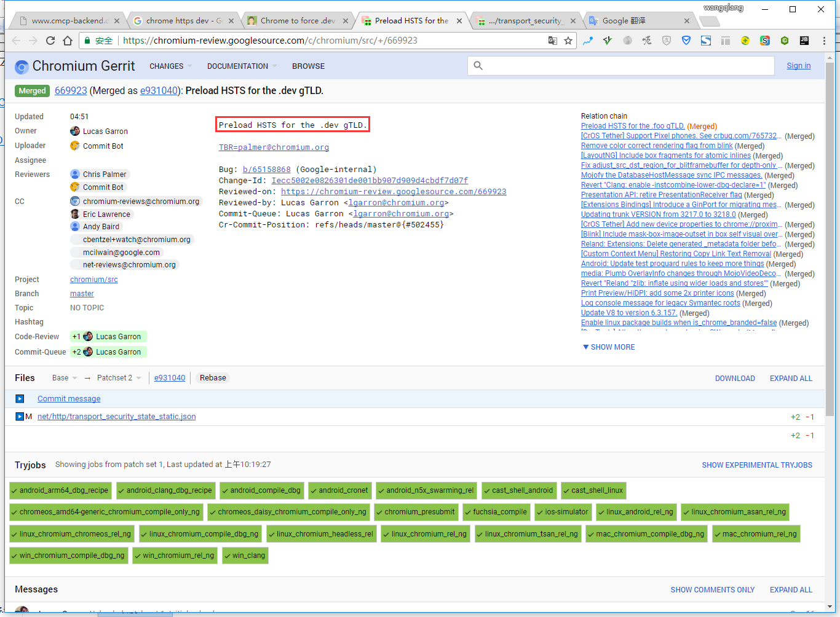840x617 pixels.
Task: Click the Sign in link
Action: 798,66
